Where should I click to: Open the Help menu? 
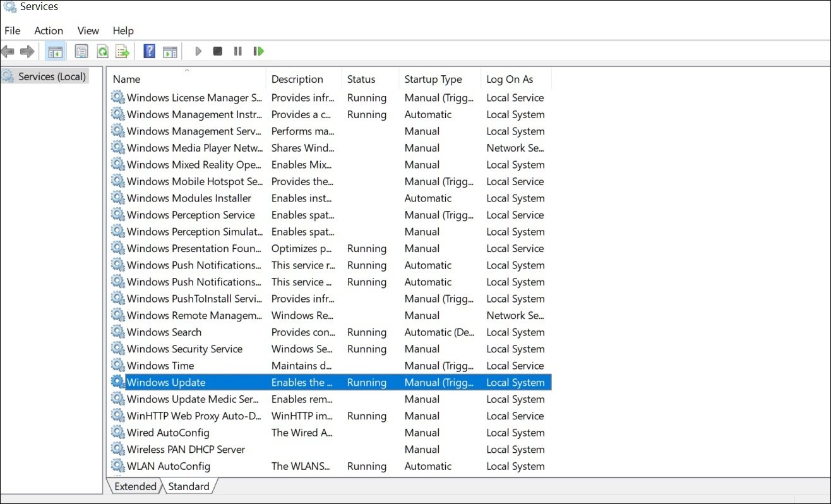point(123,30)
